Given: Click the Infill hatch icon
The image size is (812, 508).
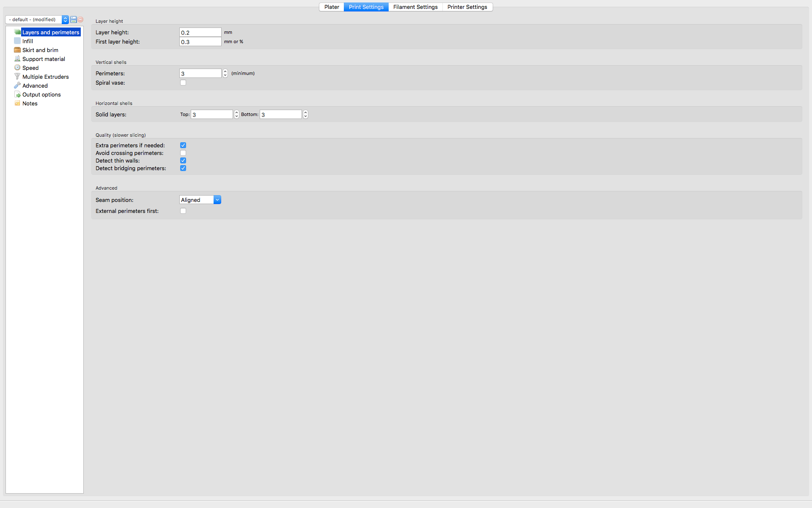Looking at the screenshot, I should (17, 41).
